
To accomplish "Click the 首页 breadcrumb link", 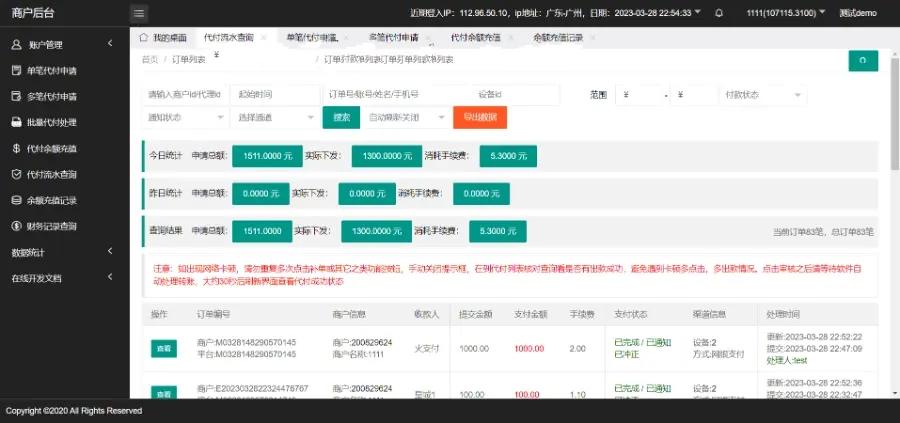I will pyautogui.click(x=150, y=59).
